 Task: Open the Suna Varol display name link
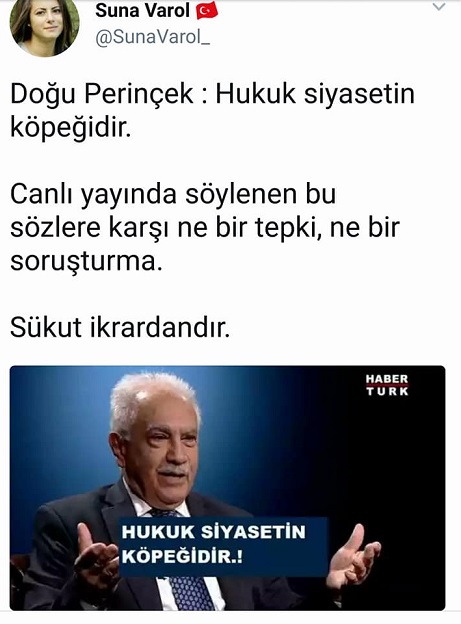(142, 11)
